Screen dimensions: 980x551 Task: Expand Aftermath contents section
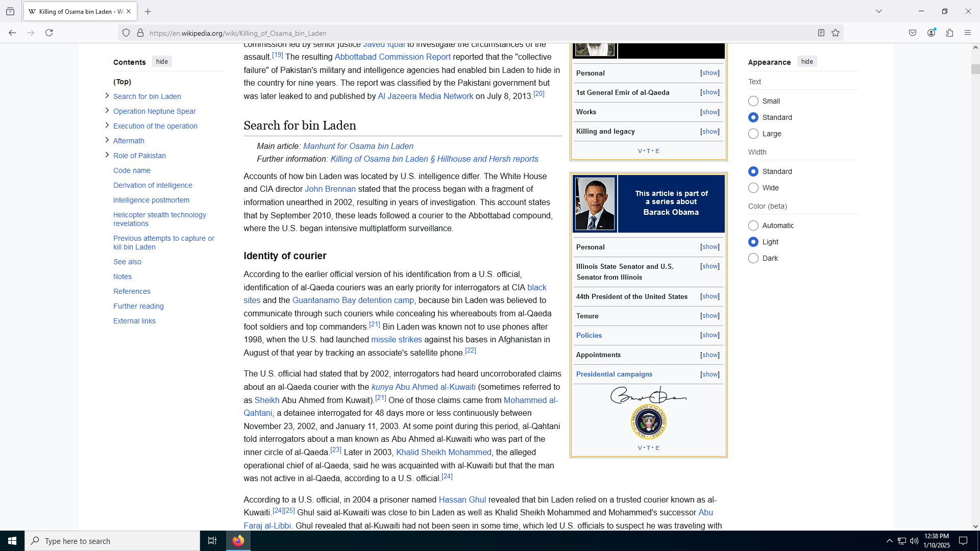click(x=107, y=140)
